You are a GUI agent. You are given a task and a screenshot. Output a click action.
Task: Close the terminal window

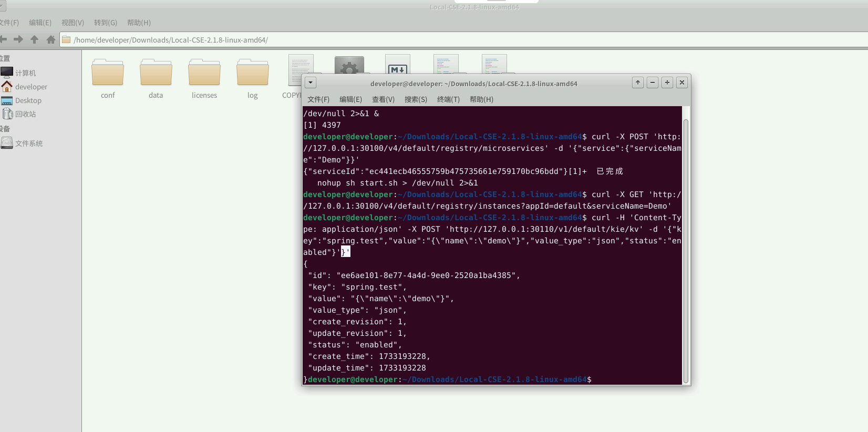coord(682,83)
